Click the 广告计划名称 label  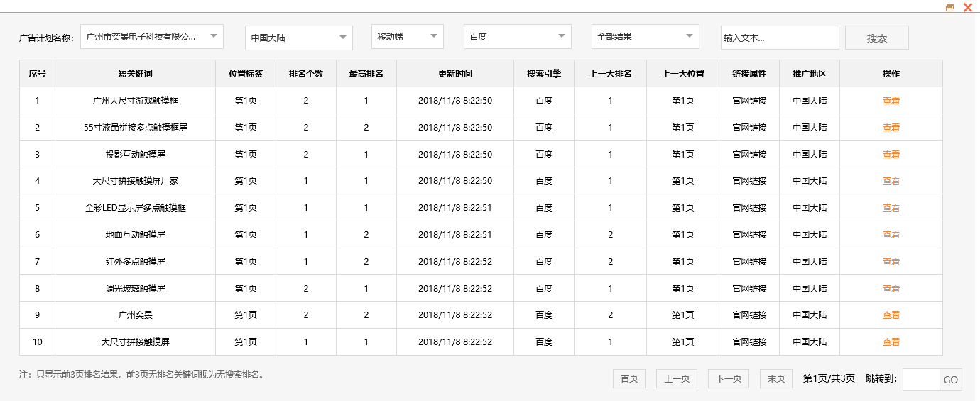pyautogui.click(x=46, y=38)
